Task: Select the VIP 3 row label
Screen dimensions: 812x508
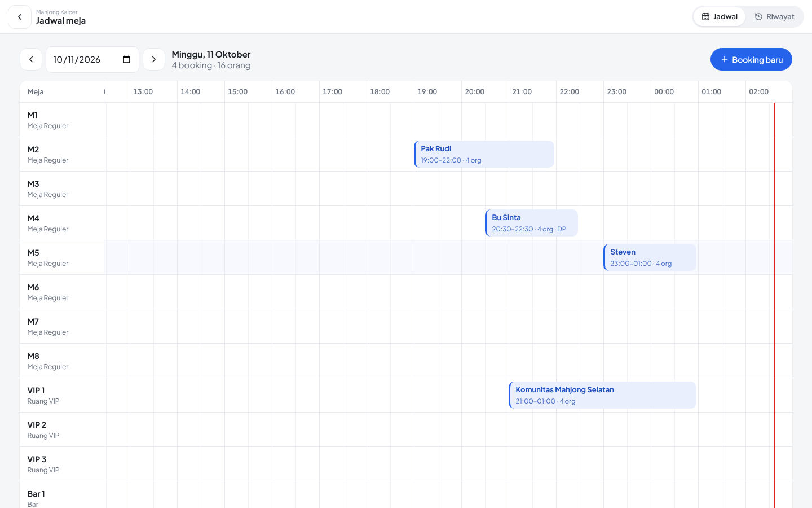Action: click(x=62, y=464)
